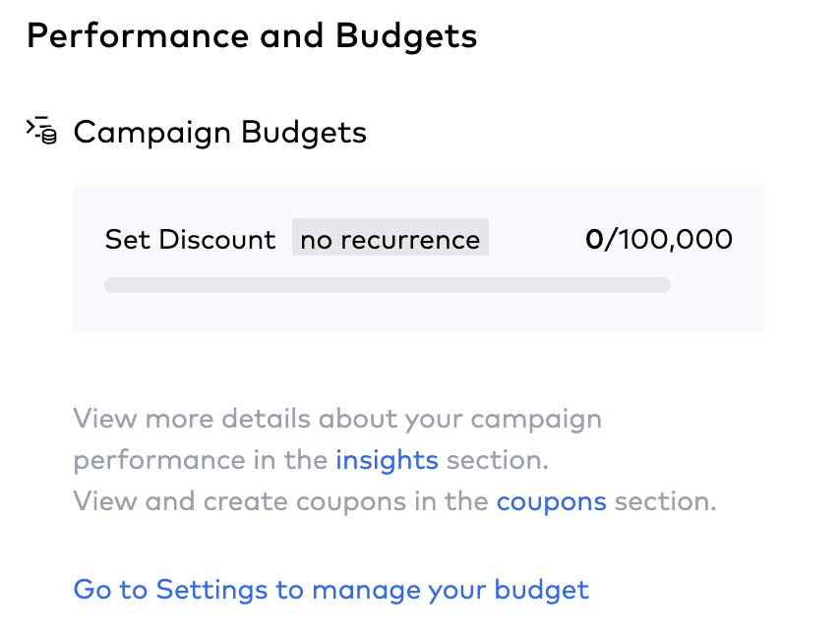Click the Set Discount budget label

click(190, 240)
